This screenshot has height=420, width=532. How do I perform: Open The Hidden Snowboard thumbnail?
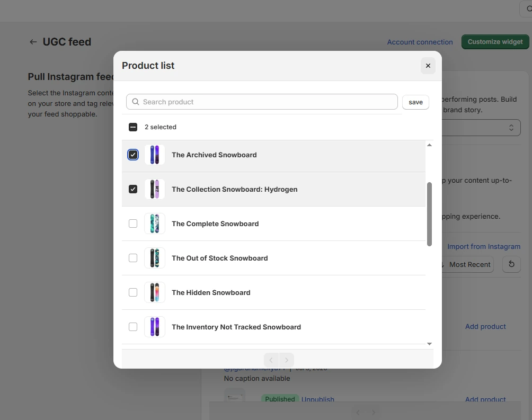(x=155, y=292)
